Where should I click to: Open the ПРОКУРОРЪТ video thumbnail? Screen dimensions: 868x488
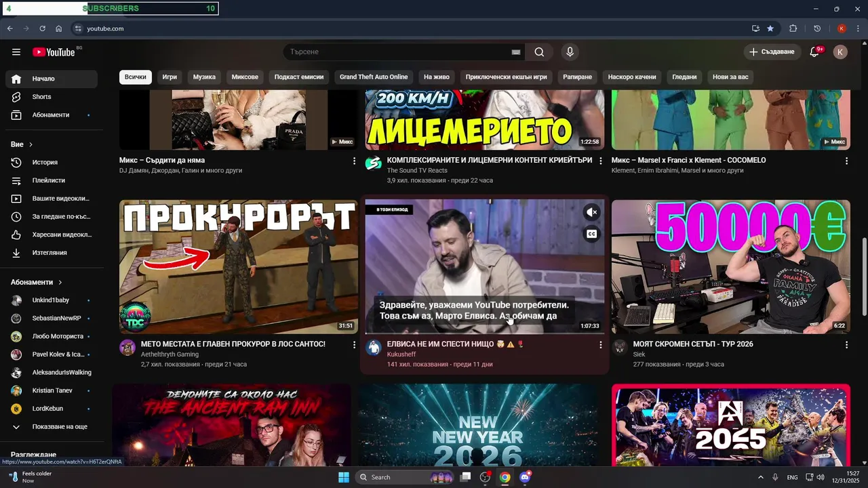[239, 267]
